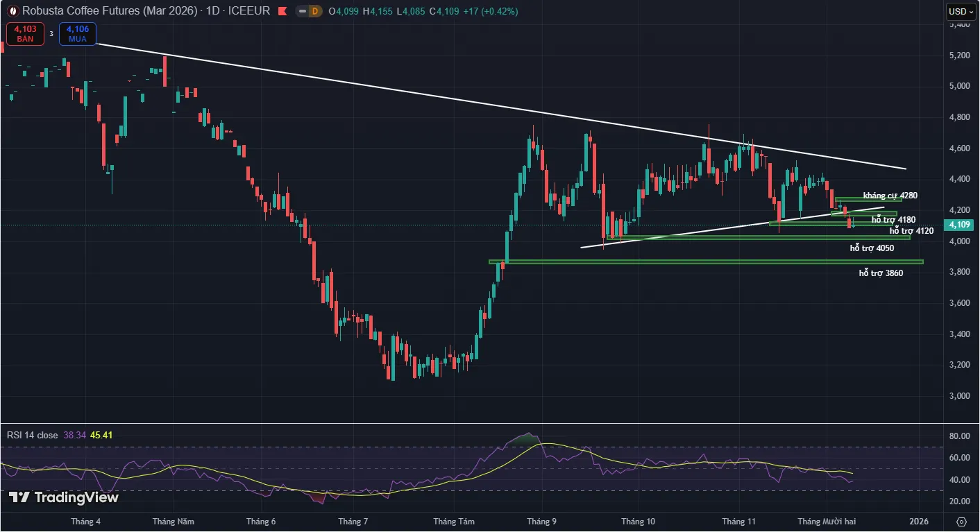Image resolution: width=980 pixels, height=532 pixels.
Task: Select the RSI 14 close indicator legend
Action: [33, 435]
